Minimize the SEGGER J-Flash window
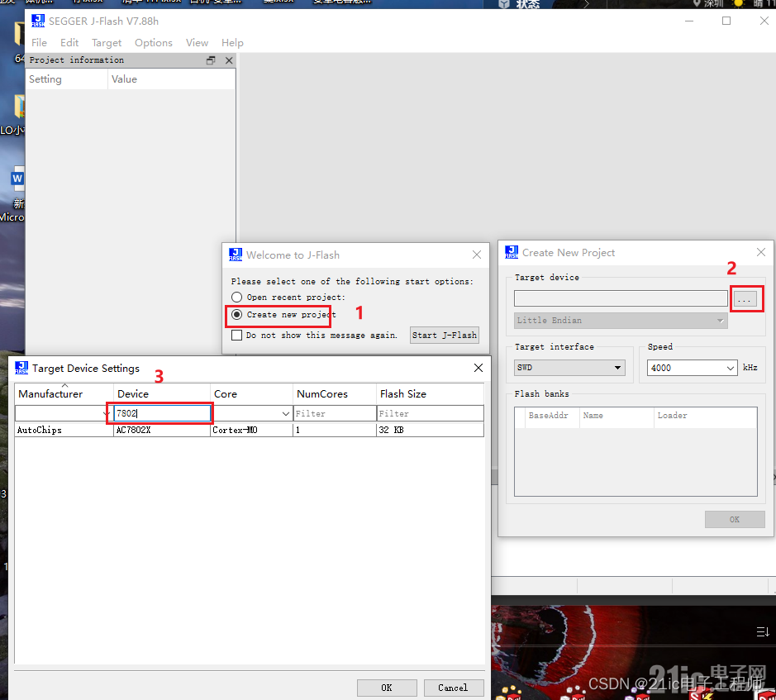The width and height of the screenshot is (776, 700). 689,21
